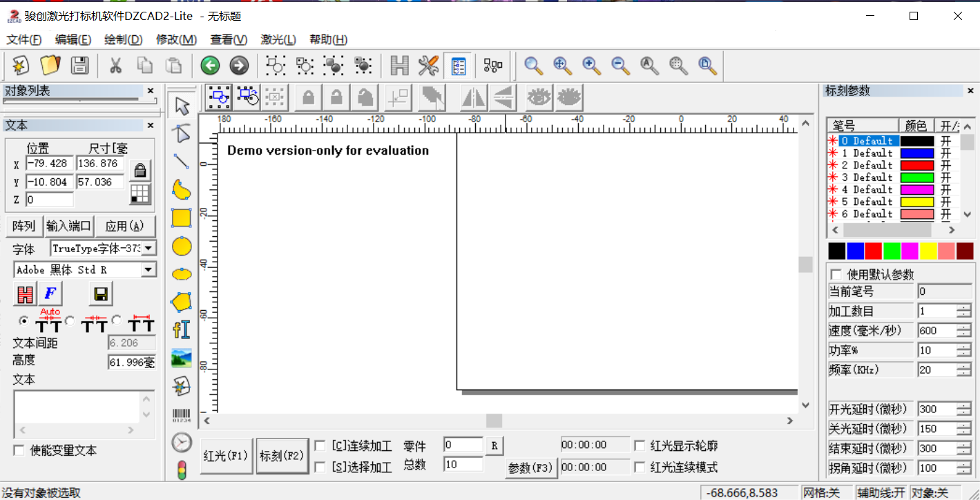Enable 使能变量文本 checkbox
Image resolution: width=980 pixels, height=500 pixels.
[19, 450]
